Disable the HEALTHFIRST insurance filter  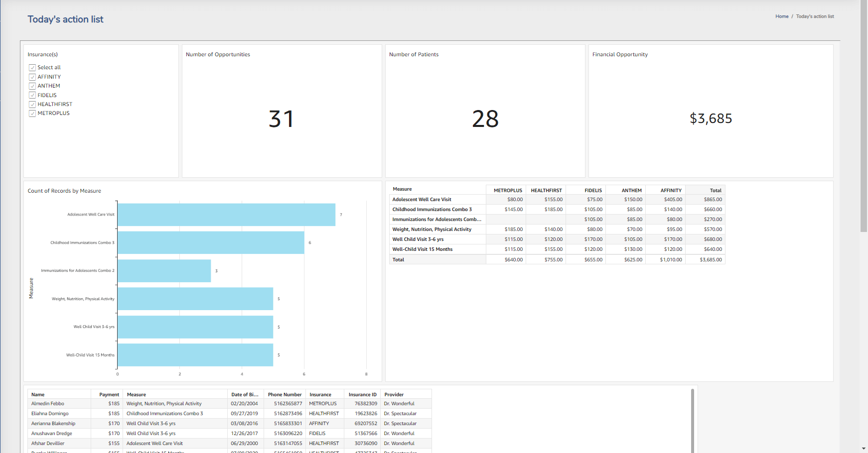32,104
